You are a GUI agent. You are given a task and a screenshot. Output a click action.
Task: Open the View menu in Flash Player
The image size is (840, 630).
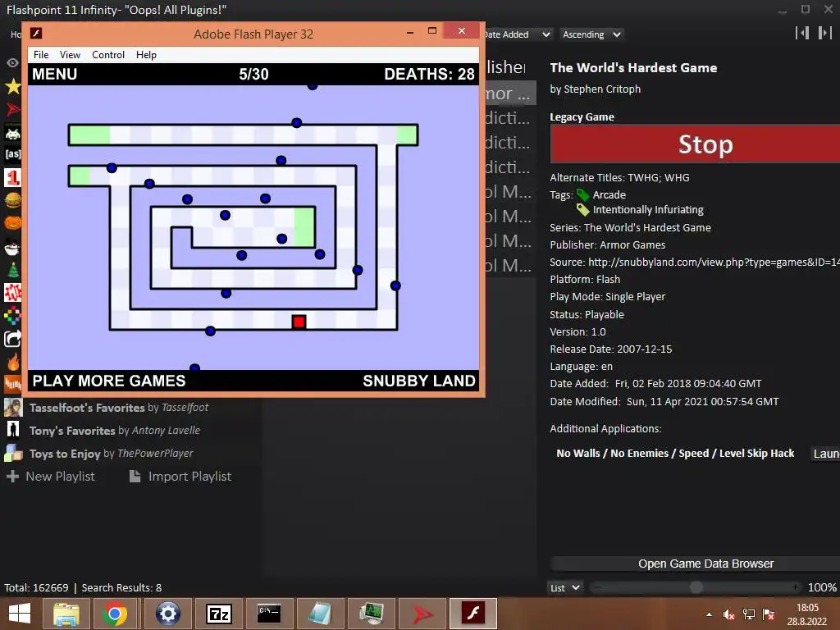(x=70, y=55)
